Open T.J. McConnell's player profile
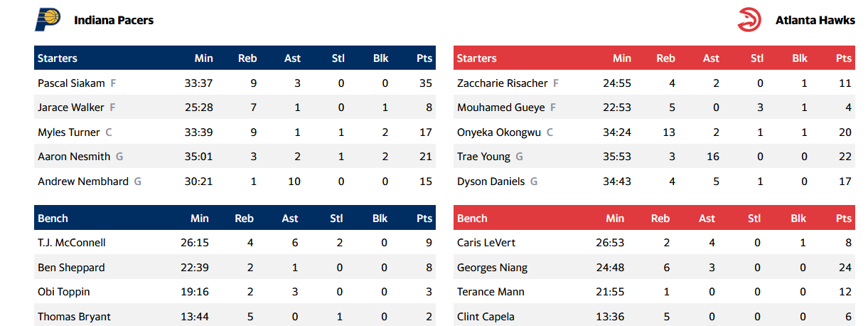 pos(71,243)
